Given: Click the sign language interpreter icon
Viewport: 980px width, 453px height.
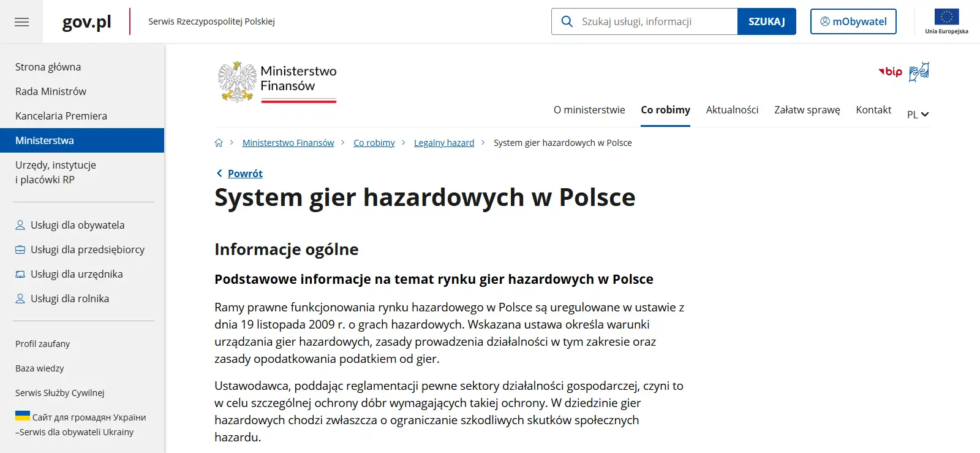Looking at the screenshot, I should coord(919,72).
